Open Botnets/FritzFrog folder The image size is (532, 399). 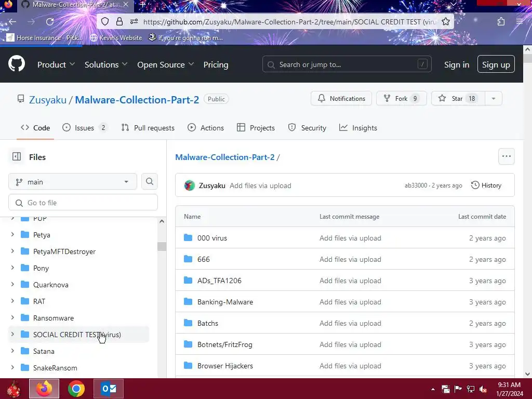[225, 345]
